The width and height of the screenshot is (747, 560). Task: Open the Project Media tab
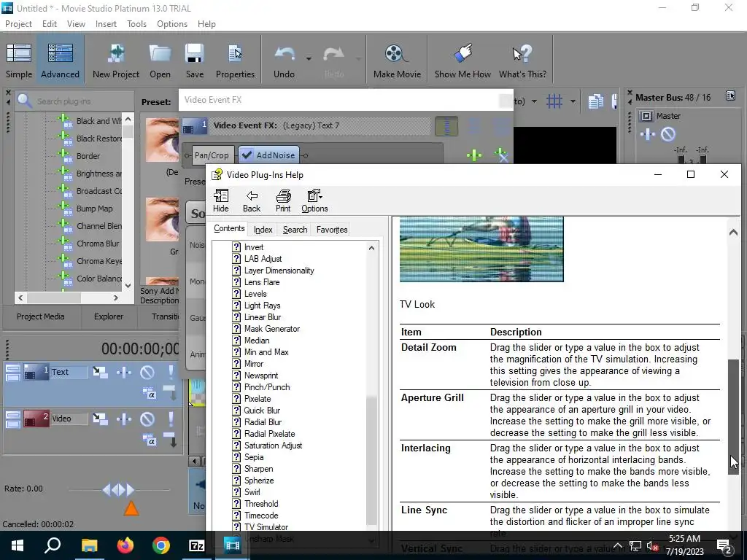pyautogui.click(x=41, y=316)
